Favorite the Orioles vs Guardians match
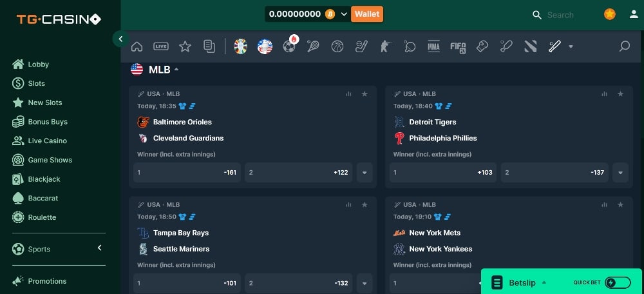 (x=365, y=93)
